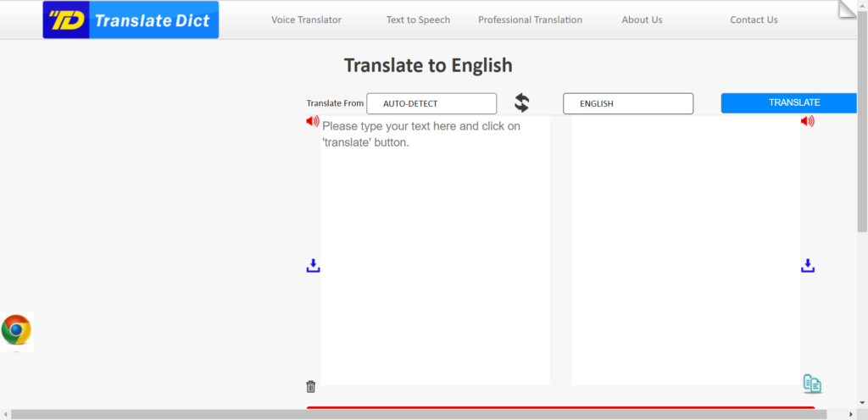Open the Contact Us page
The width and height of the screenshot is (868, 420).
click(754, 19)
